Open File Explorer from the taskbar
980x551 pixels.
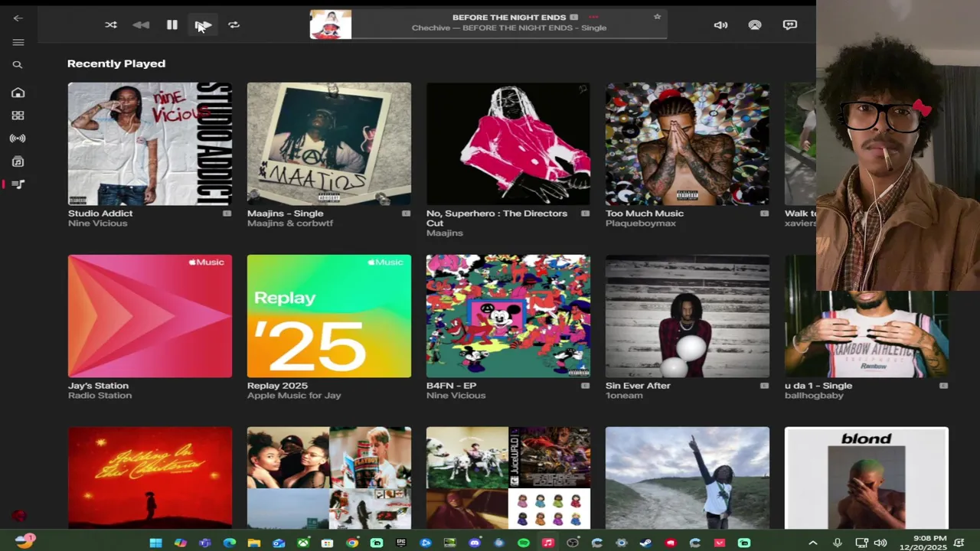coord(253,543)
